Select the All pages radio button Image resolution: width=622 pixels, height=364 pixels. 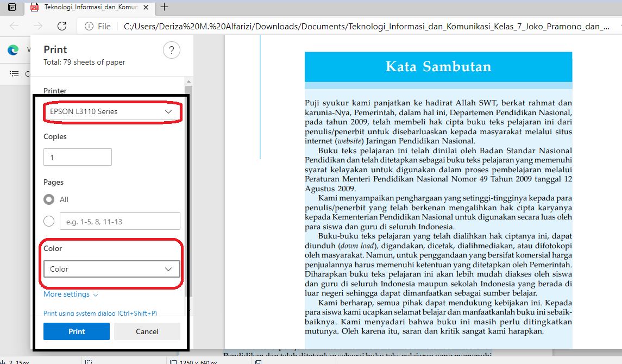tap(49, 199)
